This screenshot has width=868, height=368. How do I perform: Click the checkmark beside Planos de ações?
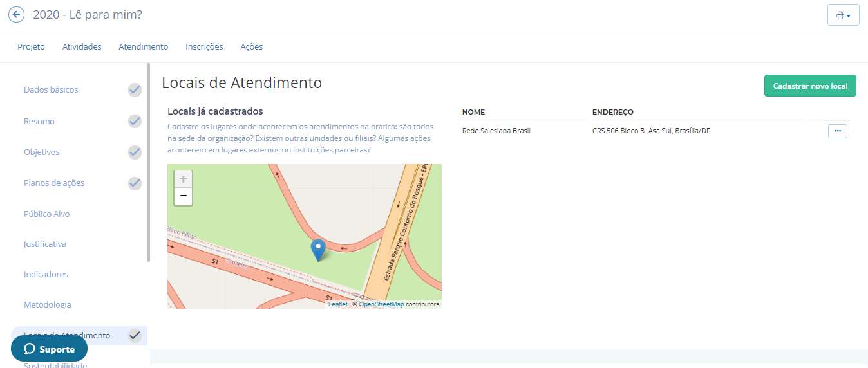(135, 183)
